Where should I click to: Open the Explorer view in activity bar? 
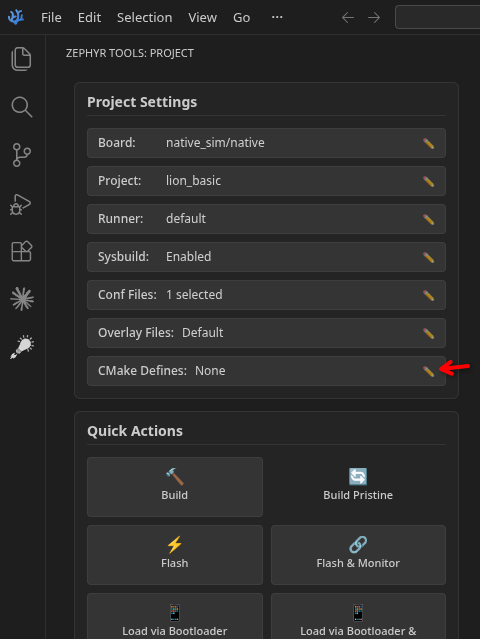21,59
